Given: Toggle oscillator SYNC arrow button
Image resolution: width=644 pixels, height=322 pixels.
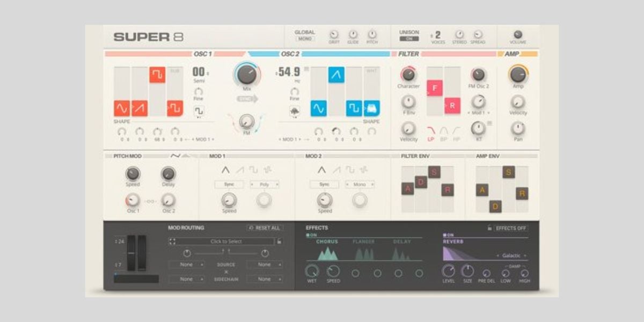Looking at the screenshot, I should 247,99.
